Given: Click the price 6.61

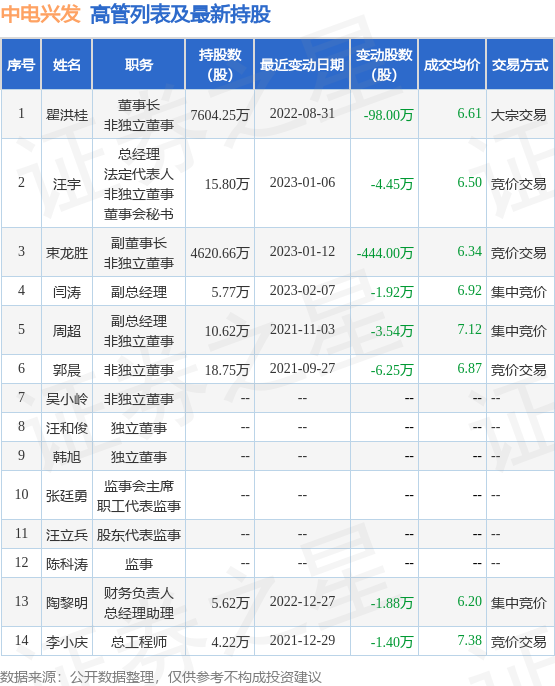Looking at the screenshot, I should (x=469, y=114).
